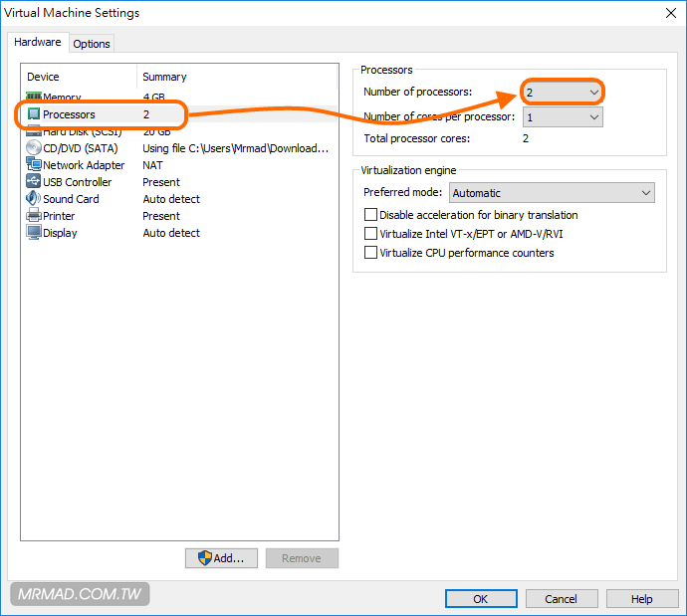The height and width of the screenshot is (616, 687).
Task: Select the USB Controller icon
Action: pos(34,182)
